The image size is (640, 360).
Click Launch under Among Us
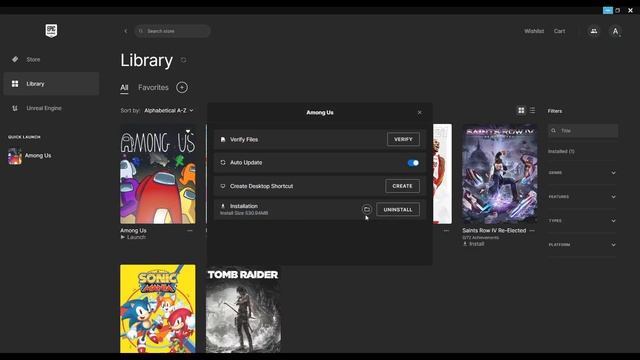click(133, 237)
